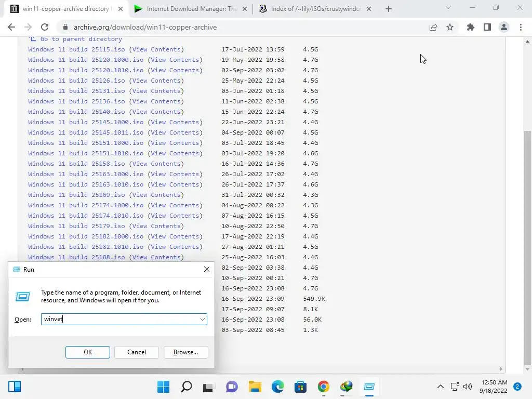532x399 pixels.
Task: View Contents of build 25163.1010.iso
Action: coord(175,184)
